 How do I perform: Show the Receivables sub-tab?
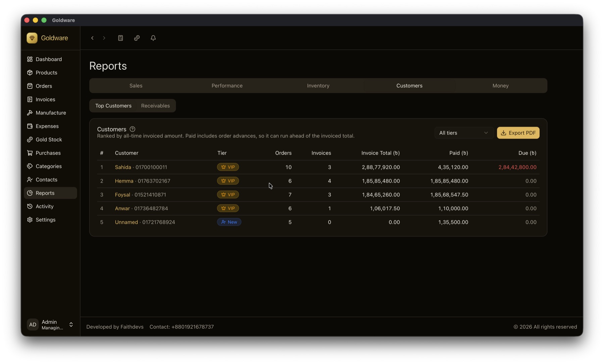(155, 106)
